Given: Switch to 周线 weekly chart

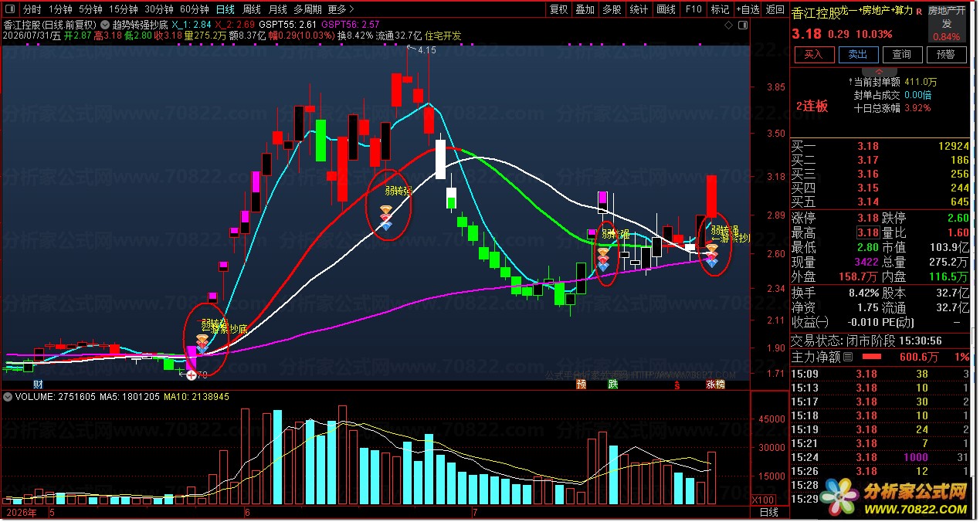Looking at the screenshot, I should 252,10.
